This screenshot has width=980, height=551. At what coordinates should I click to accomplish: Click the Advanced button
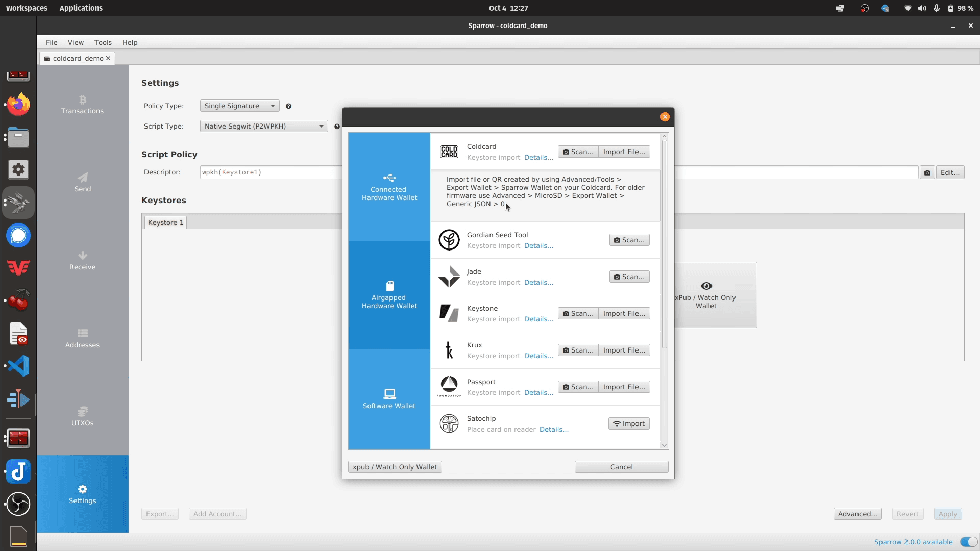(x=857, y=514)
